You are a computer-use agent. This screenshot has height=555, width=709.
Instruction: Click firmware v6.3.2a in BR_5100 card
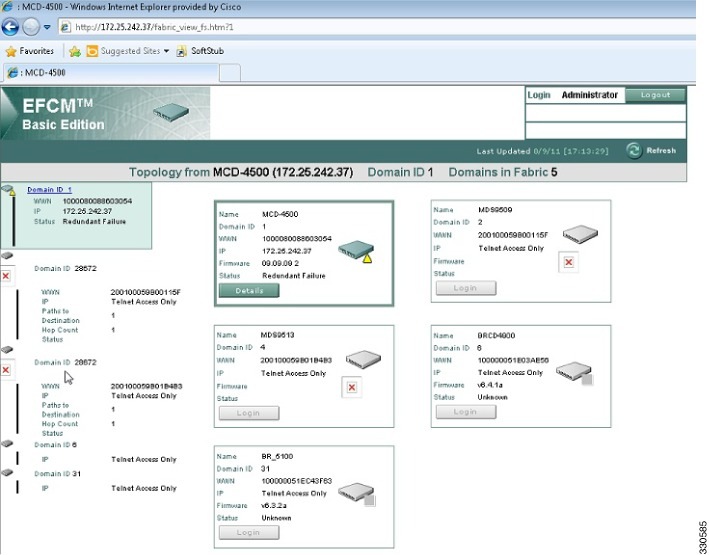coord(274,506)
